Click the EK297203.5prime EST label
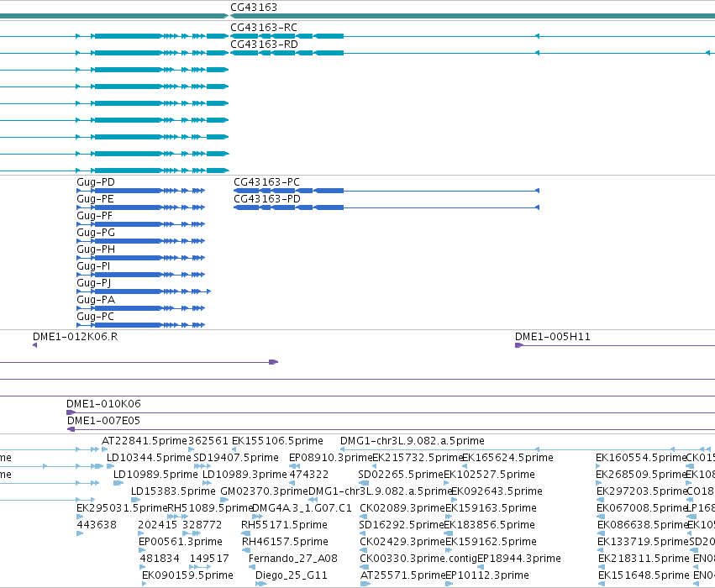Image resolution: width=715 pixels, height=588 pixels. click(642, 491)
